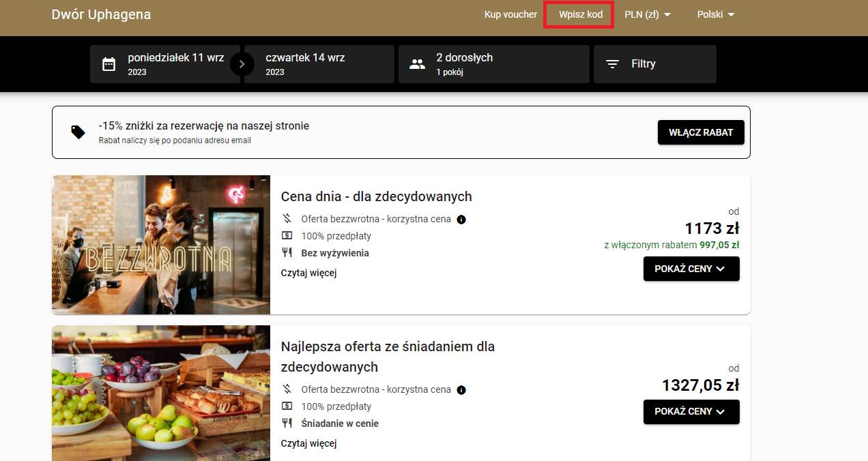Click the arrow icon between the dates

click(242, 65)
